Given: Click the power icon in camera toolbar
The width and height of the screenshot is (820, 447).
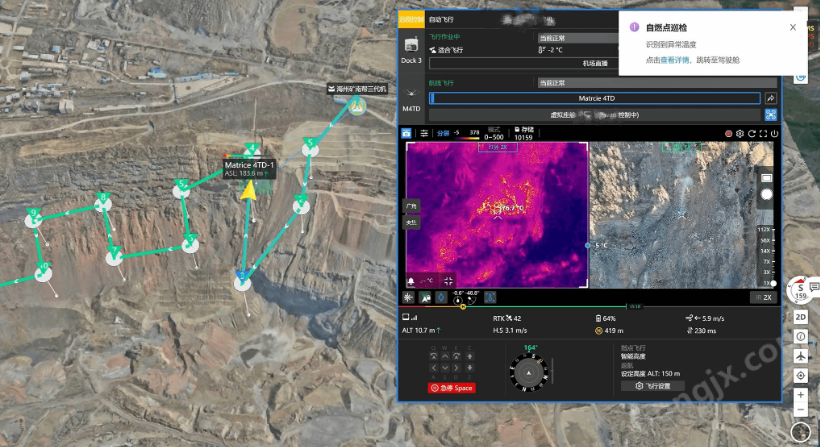Looking at the screenshot, I should [x=775, y=133].
